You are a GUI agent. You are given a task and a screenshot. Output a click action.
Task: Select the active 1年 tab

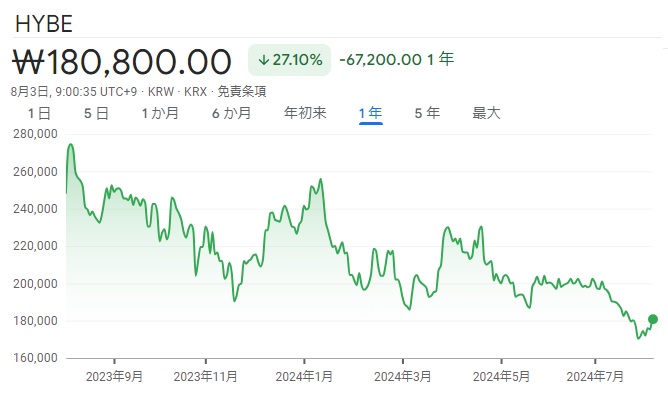click(370, 113)
